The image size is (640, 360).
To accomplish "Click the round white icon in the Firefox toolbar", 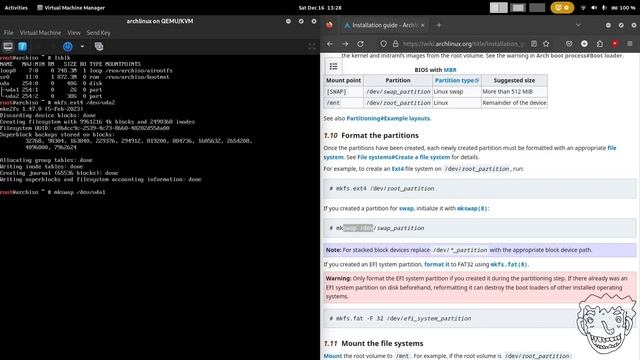I will (x=584, y=44).
